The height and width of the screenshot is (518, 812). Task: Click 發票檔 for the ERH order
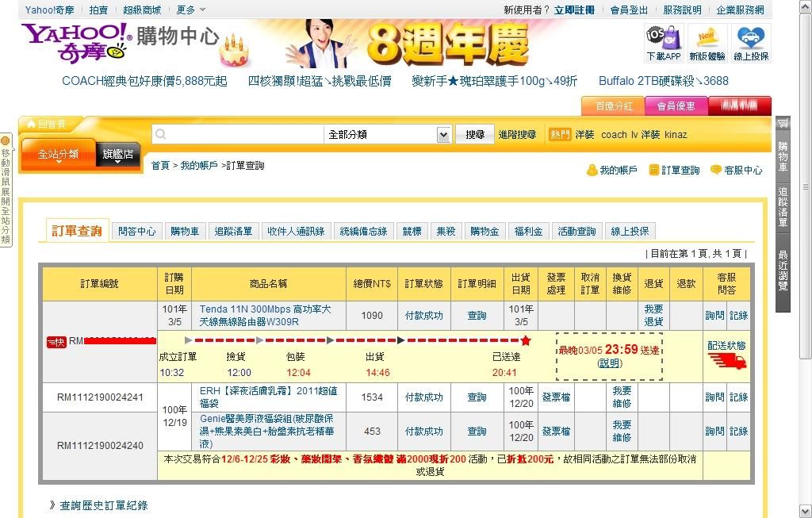coord(556,397)
